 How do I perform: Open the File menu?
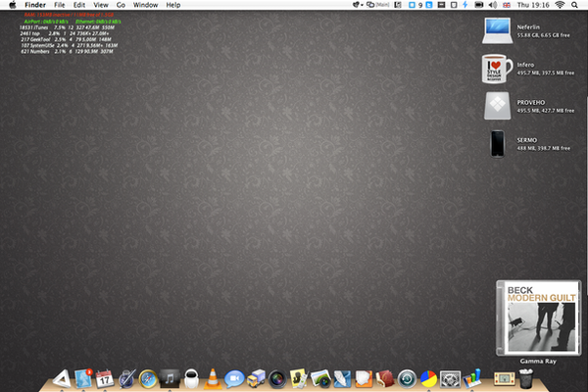coord(60,5)
